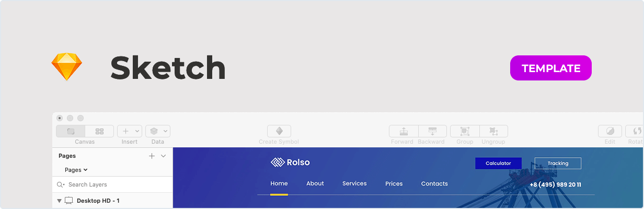Open the Pages dropdown selector

[76, 170]
